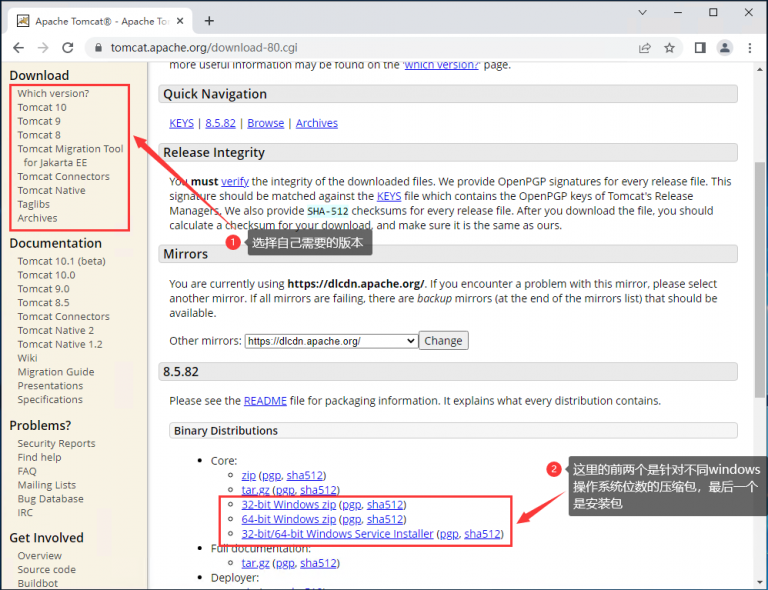
Task: Open the 64-bit Windows zip link
Action: coord(288,519)
